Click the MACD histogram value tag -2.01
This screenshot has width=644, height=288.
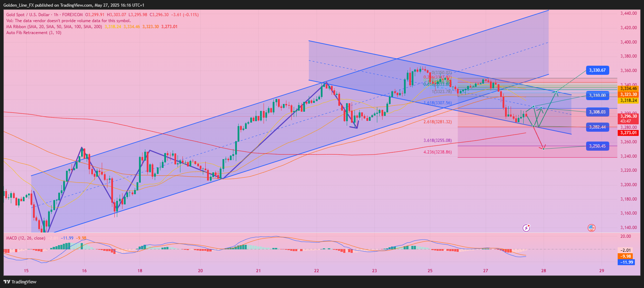coord(626,250)
